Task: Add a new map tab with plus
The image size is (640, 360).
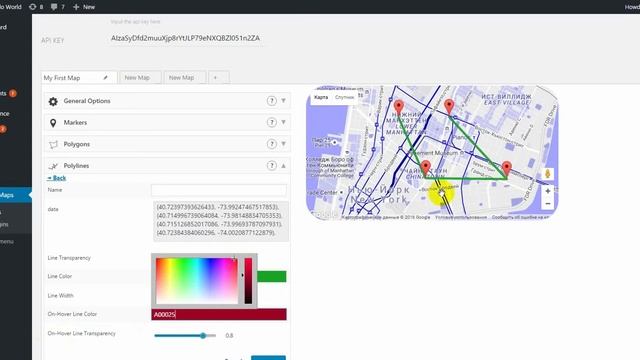Action: (x=219, y=78)
